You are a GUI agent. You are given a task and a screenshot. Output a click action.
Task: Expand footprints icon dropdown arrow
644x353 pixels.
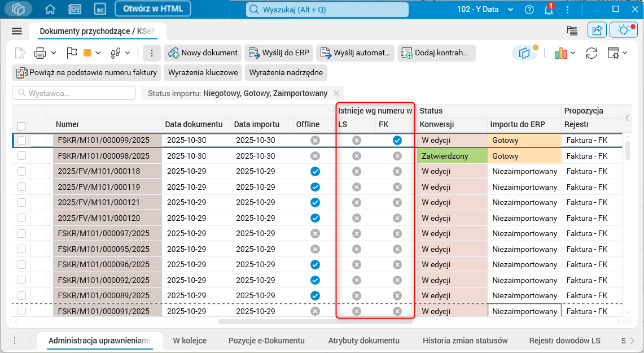(128, 53)
